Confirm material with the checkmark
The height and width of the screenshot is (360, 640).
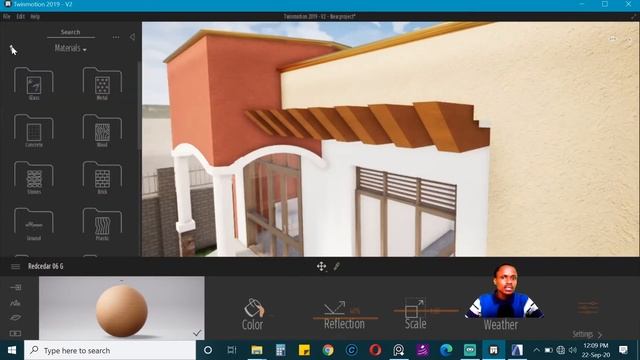pos(197,333)
